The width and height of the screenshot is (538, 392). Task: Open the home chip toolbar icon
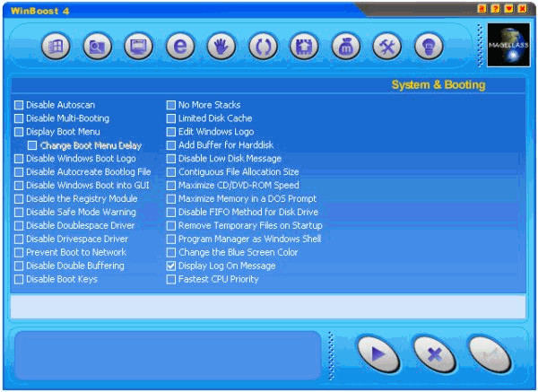pos(304,47)
